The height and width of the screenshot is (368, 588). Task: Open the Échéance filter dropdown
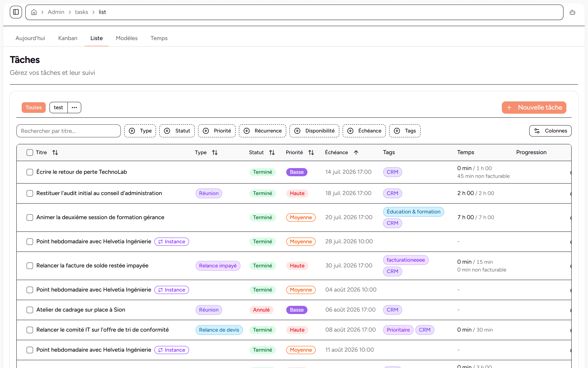(364, 131)
